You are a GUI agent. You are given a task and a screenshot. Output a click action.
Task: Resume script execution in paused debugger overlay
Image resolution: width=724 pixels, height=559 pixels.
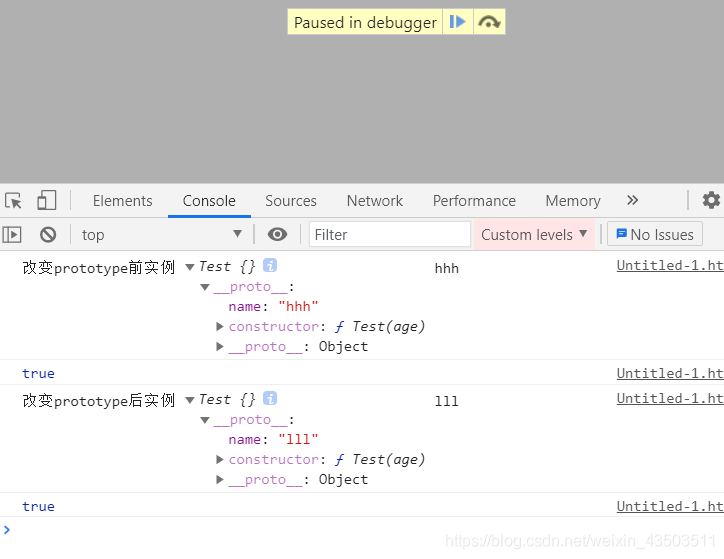(x=458, y=22)
